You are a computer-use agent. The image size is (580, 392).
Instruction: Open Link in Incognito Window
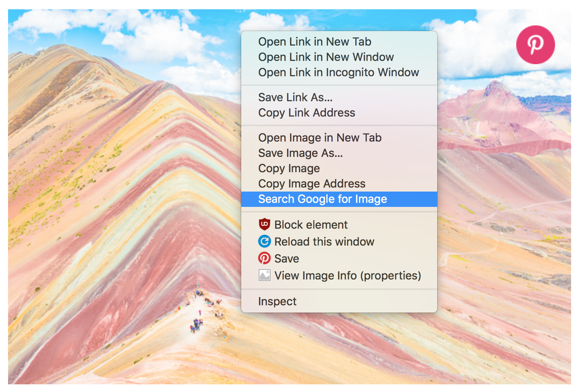point(338,73)
